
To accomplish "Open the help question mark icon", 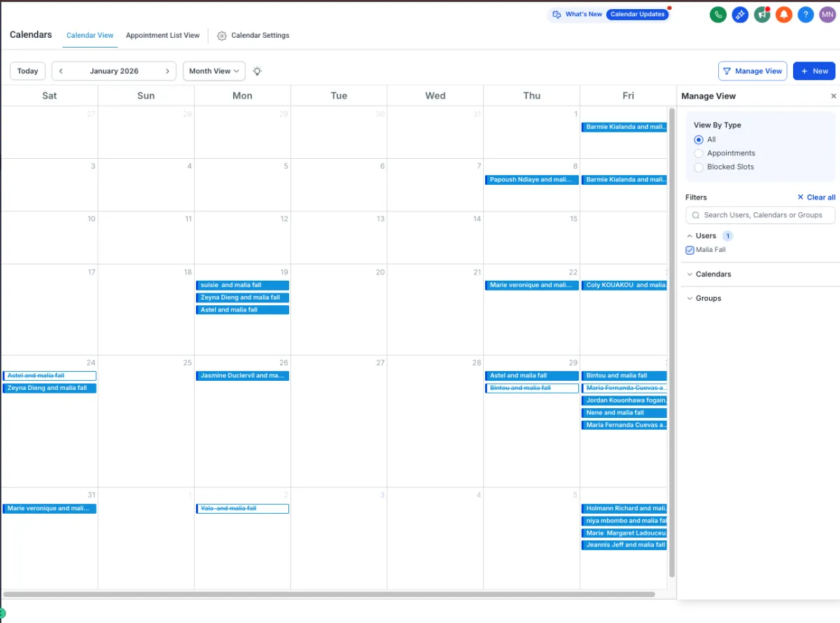I will click(x=806, y=14).
